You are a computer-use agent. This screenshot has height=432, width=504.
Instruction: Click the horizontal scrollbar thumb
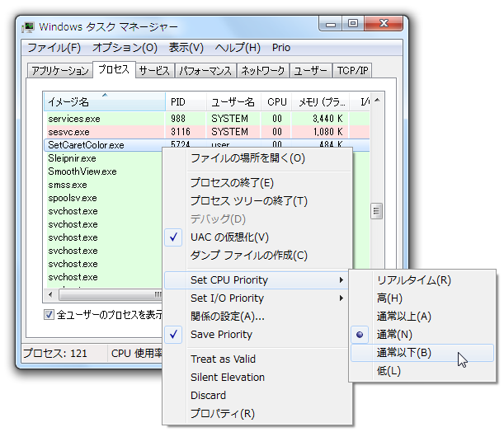(111, 294)
